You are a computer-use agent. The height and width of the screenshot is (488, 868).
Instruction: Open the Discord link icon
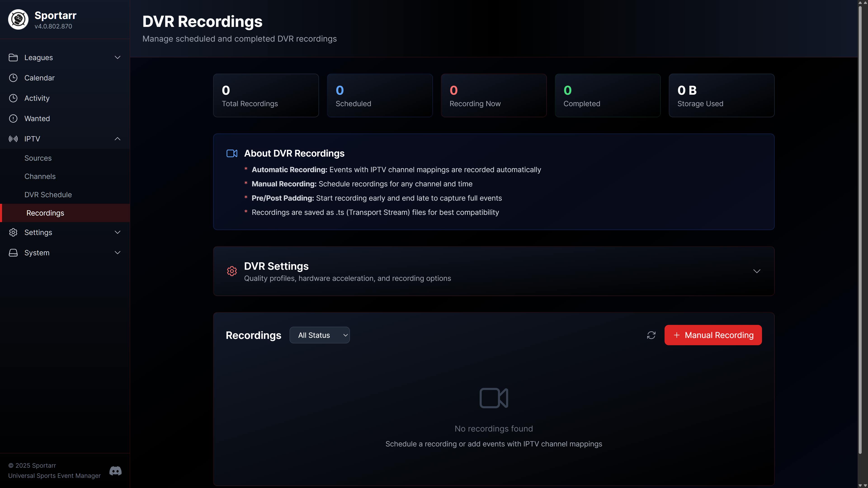tap(116, 471)
